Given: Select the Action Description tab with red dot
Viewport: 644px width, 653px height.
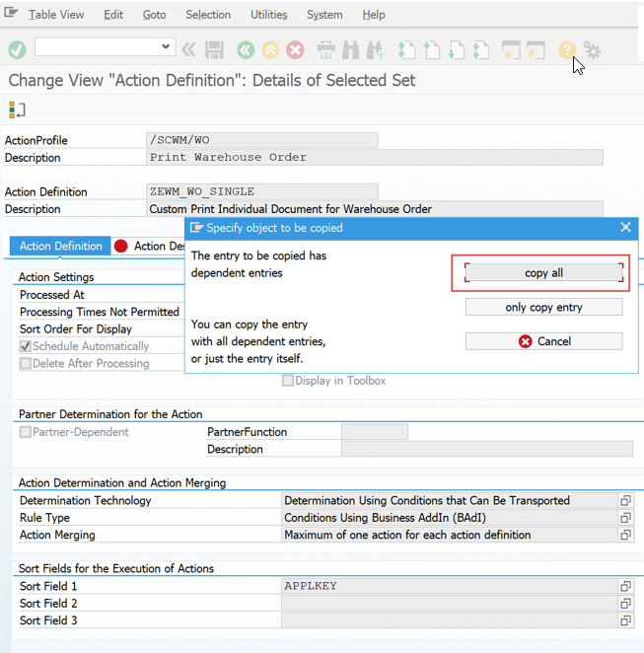Looking at the screenshot, I should [149, 247].
